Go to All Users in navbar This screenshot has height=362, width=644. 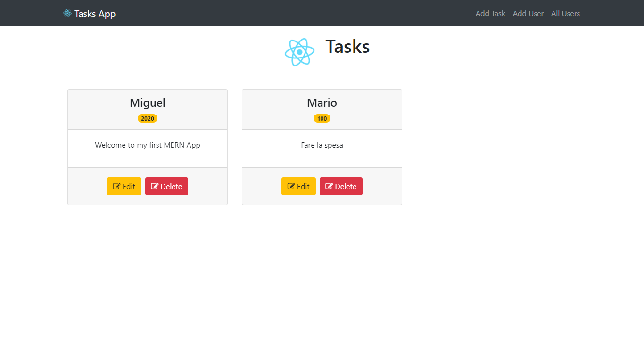point(565,14)
